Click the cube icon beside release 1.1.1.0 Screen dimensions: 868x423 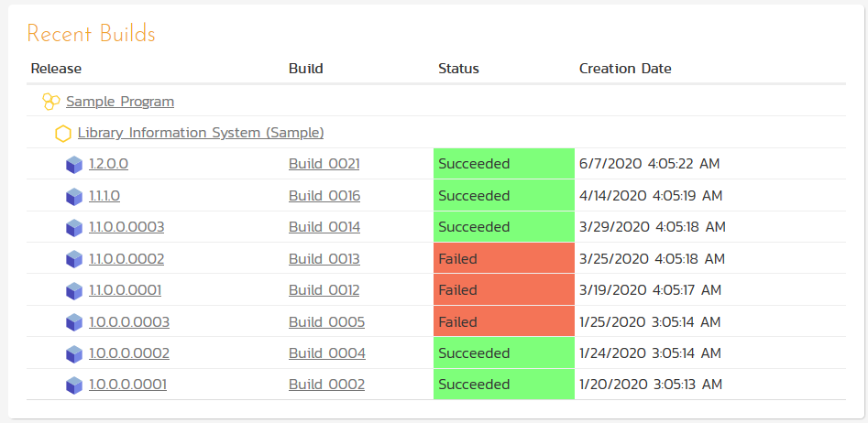click(x=74, y=197)
